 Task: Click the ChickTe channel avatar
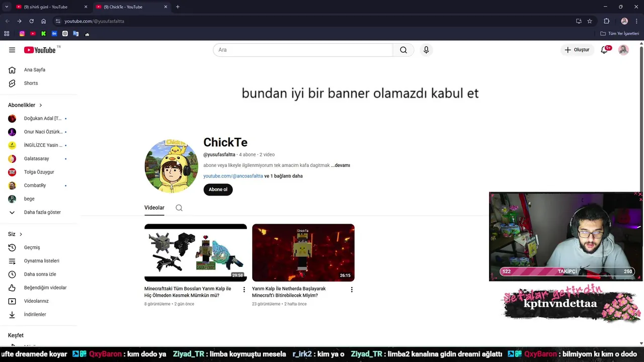pyautogui.click(x=171, y=166)
